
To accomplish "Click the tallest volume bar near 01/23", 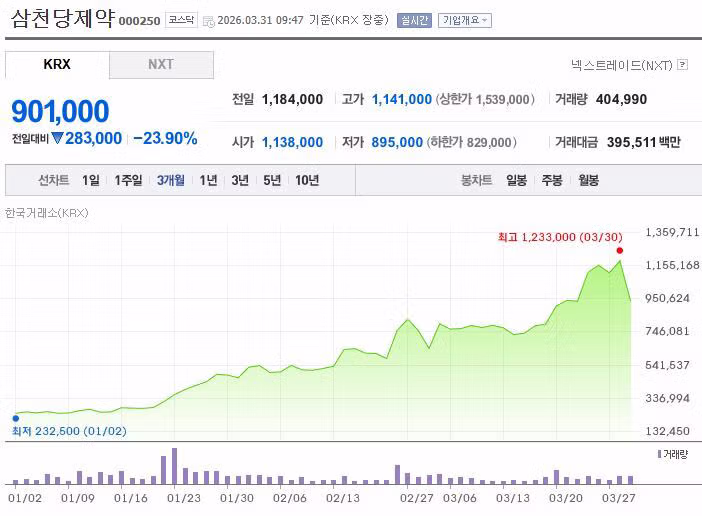I will [174, 465].
